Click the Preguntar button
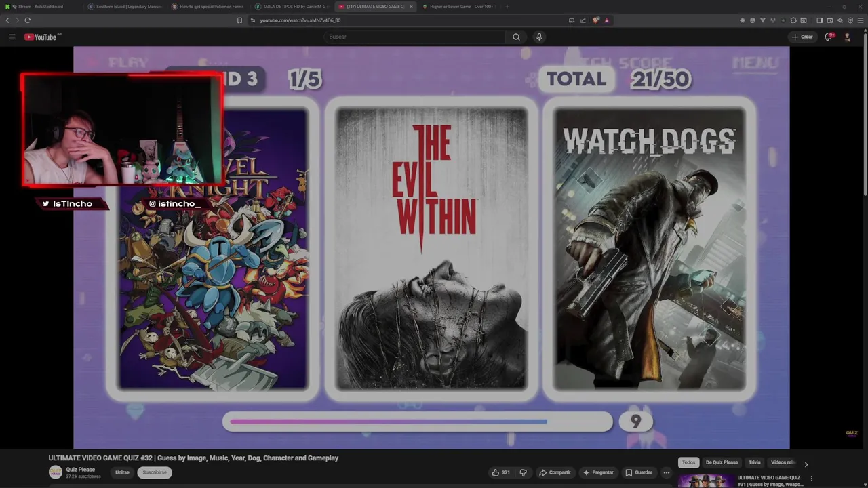The width and height of the screenshot is (868, 488). click(x=597, y=472)
